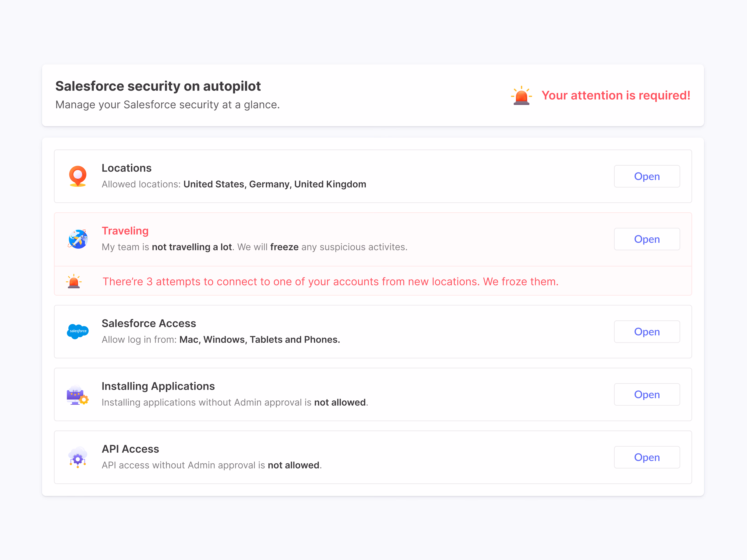Click the API Access cloud gear icon
The width and height of the screenshot is (747, 560).
pyautogui.click(x=78, y=457)
